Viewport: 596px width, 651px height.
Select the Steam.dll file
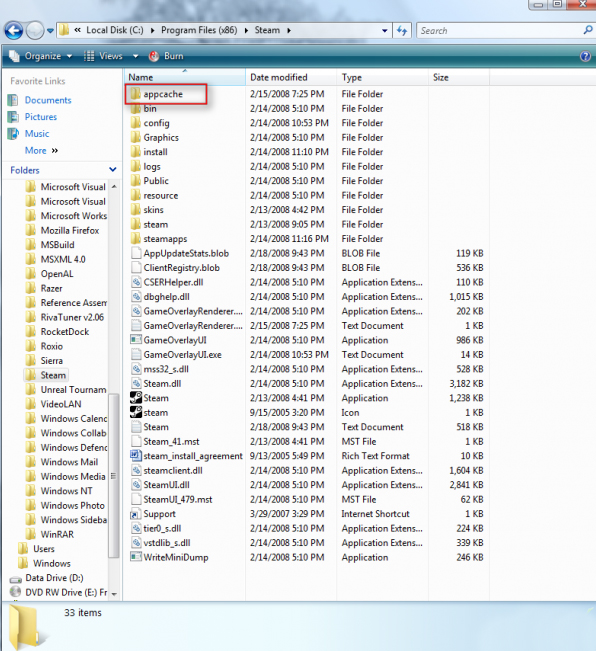tap(156, 384)
